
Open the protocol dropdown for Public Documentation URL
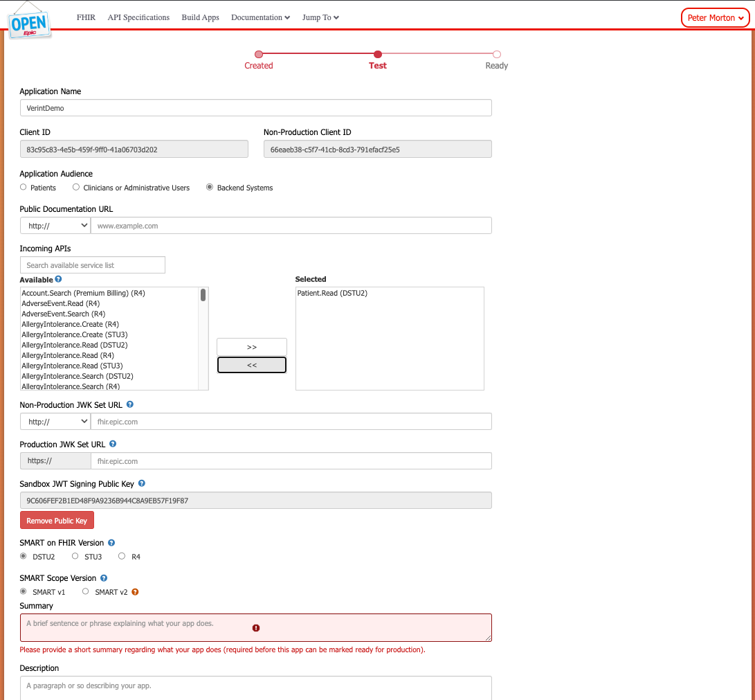click(x=55, y=225)
